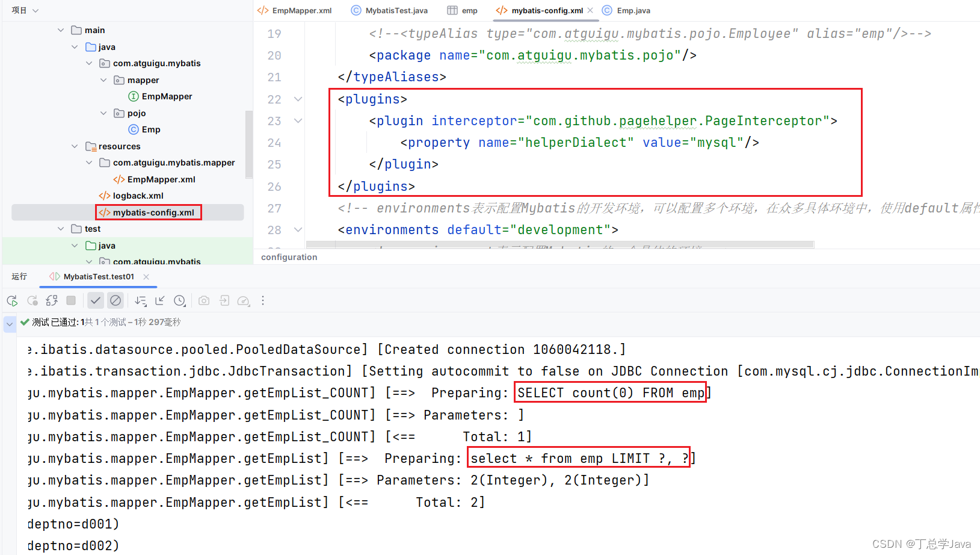
Task: Click the mapper package icon
Action: coord(119,80)
